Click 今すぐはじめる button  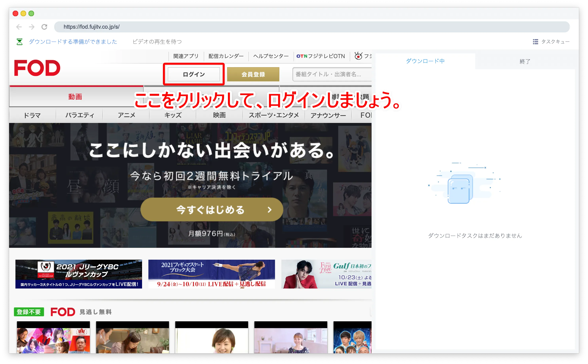click(x=211, y=210)
